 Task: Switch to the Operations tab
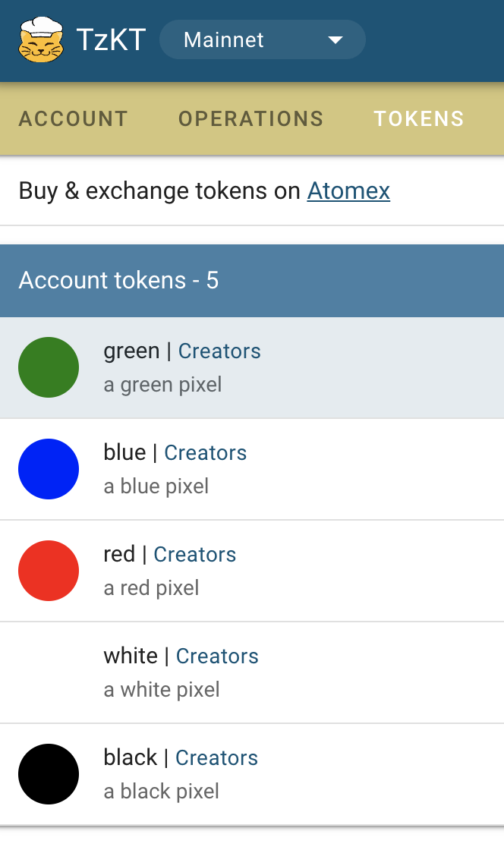click(250, 119)
